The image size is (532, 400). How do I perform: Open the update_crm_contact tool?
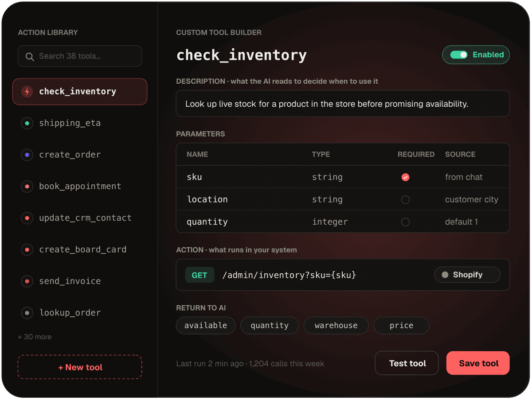[80, 218]
